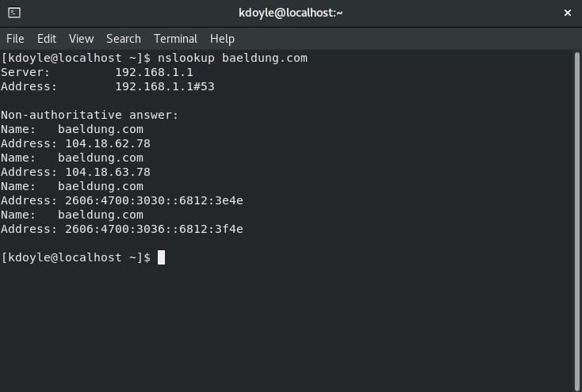Viewport: 582px width, 392px height.
Task: Open the File menu
Action: click(15, 39)
